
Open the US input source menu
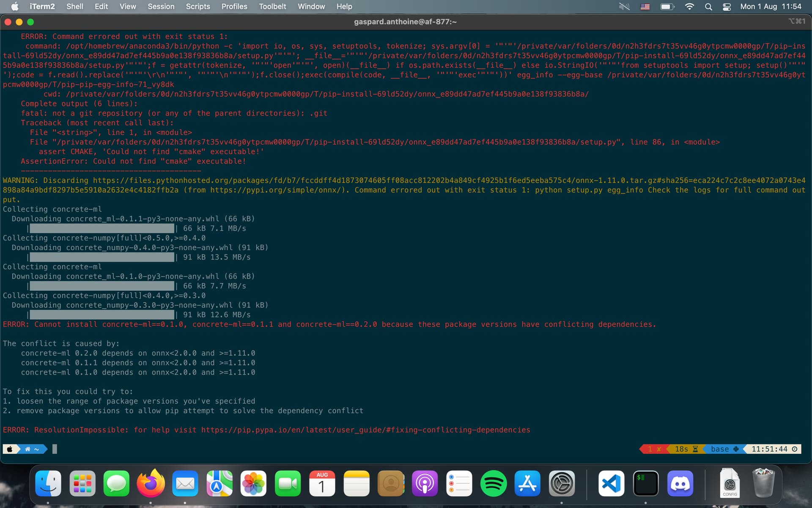point(645,7)
